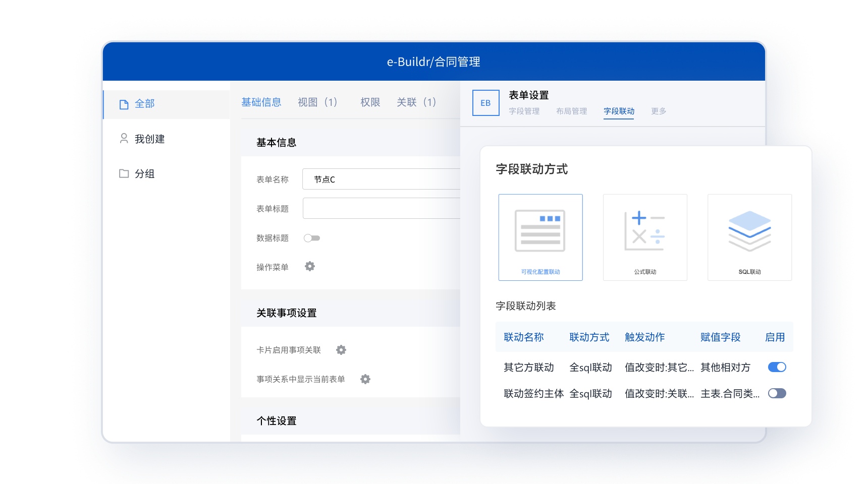Toggle the 数据标题 switch
This screenshot has height=484, width=868.
tap(312, 238)
